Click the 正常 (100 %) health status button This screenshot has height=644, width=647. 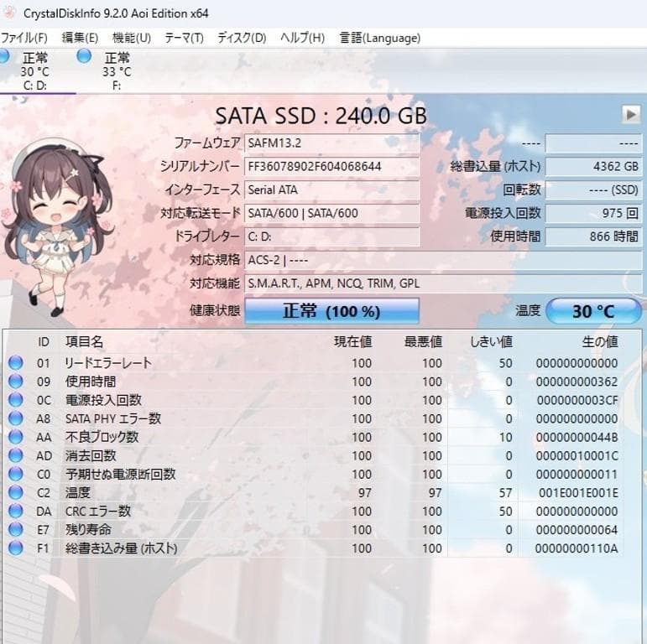(331, 311)
